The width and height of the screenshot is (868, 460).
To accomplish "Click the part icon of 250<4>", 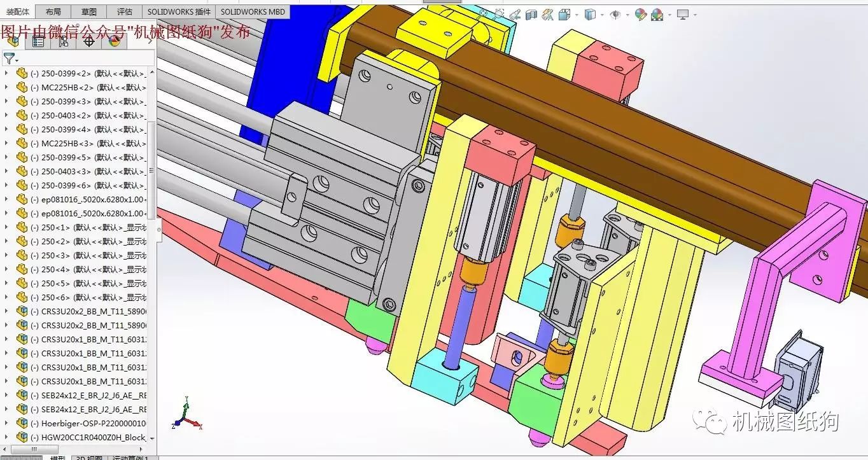I will [x=22, y=269].
